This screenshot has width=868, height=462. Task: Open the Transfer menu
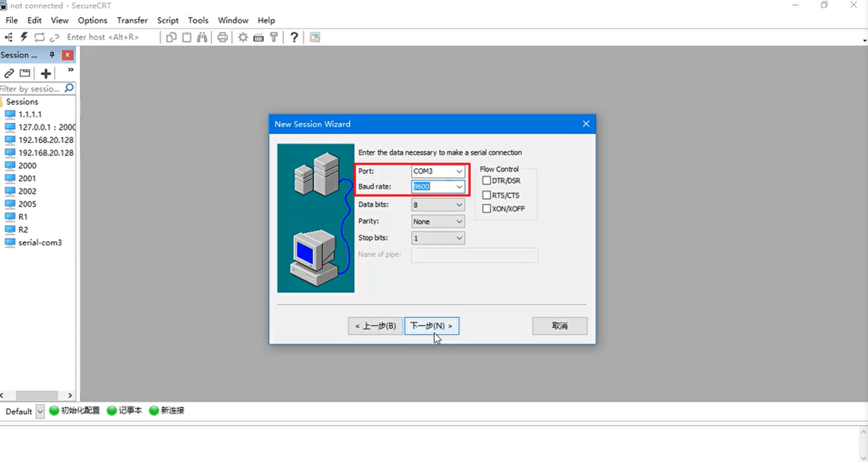pos(132,21)
